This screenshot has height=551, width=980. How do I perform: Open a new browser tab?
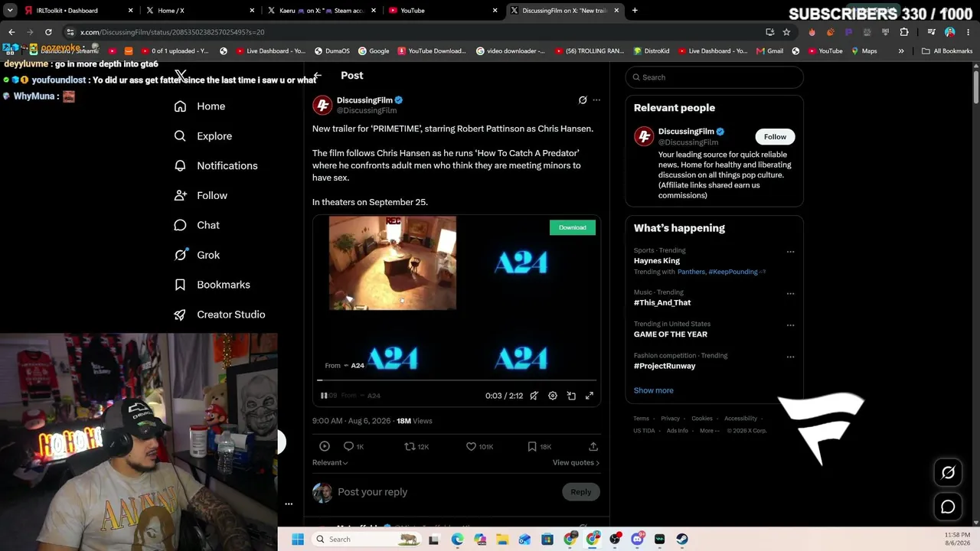tap(635, 11)
